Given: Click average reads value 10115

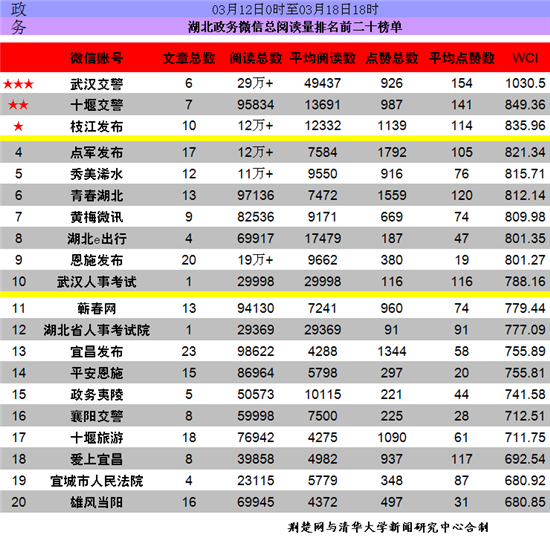Looking at the screenshot, I should (323, 394).
